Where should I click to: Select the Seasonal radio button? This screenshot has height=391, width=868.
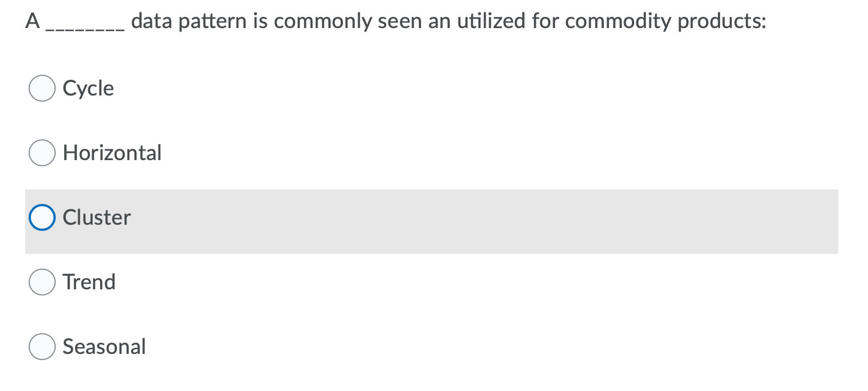pyautogui.click(x=42, y=346)
